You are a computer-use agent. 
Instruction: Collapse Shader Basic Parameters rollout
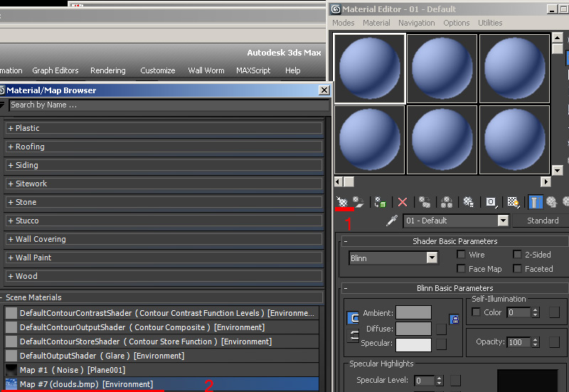coord(455,241)
